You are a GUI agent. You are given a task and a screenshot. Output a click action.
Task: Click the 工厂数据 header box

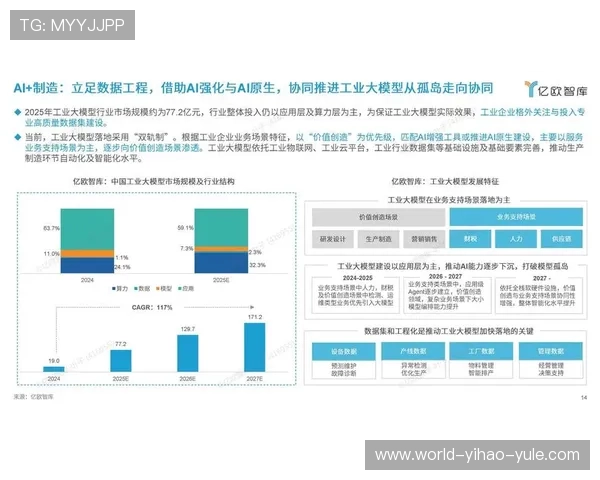(481, 351)
